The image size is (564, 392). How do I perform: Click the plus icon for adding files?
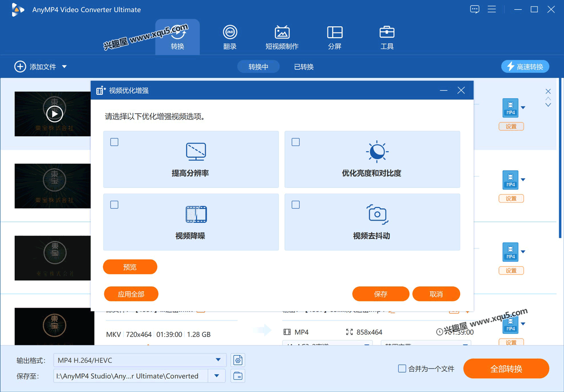(x=20, y=67)
